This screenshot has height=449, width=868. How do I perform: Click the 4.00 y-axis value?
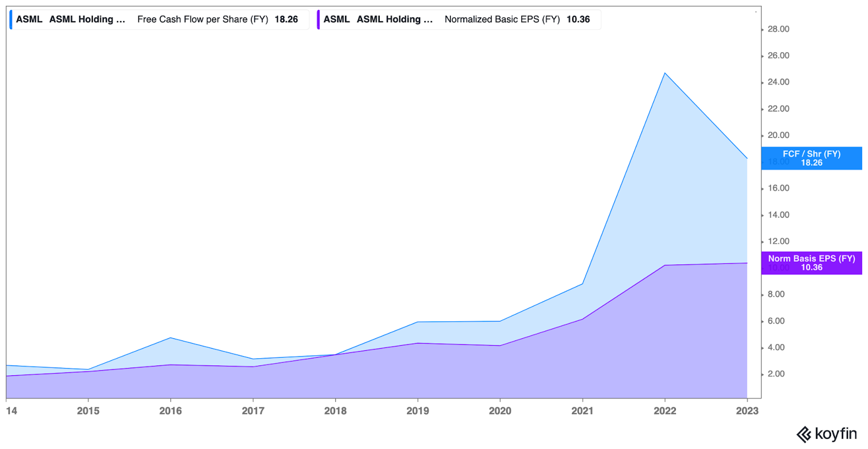point(776,347)
